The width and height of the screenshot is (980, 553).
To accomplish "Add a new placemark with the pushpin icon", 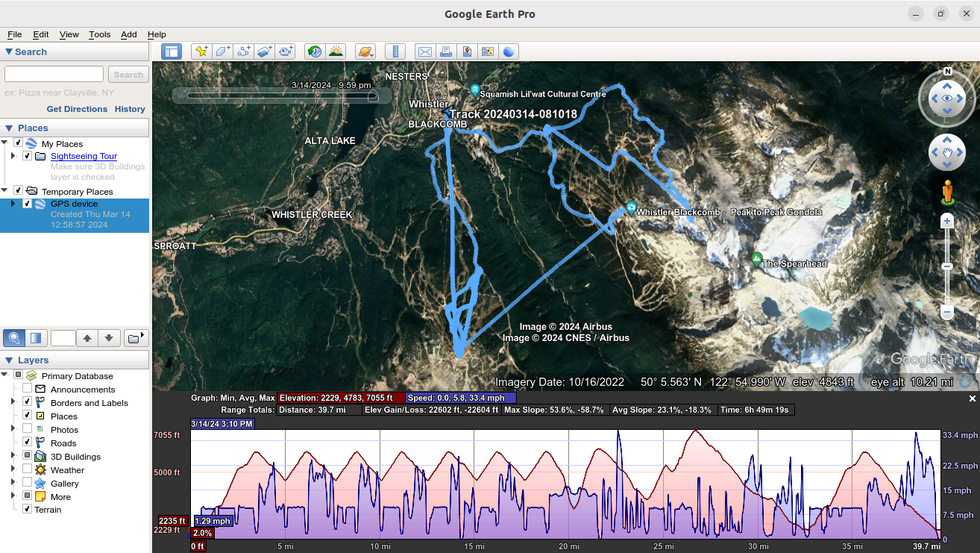I will tap(201, 51).
